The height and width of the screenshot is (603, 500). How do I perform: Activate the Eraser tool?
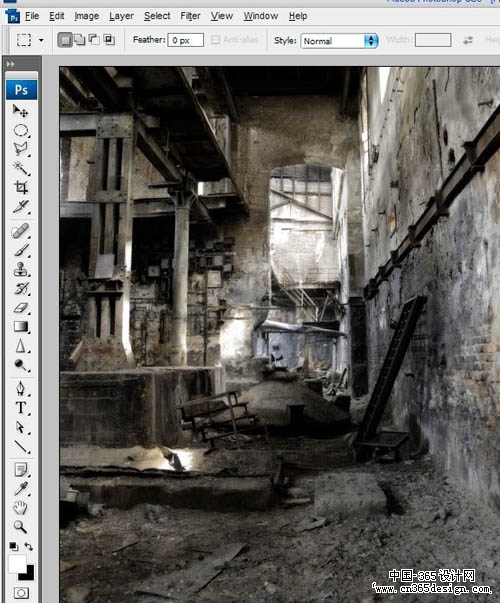click(20, 308)
